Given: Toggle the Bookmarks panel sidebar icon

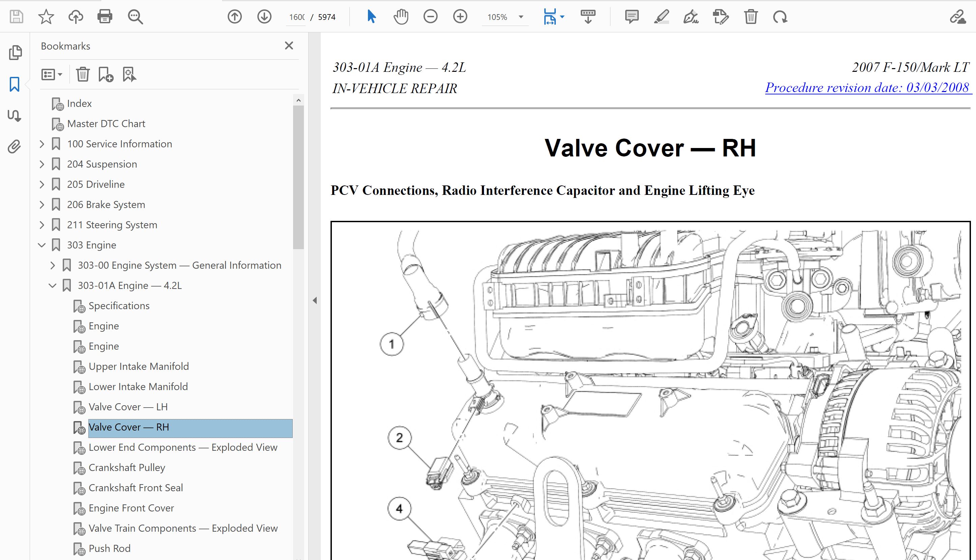Looking at the screenshot, I should click(15, 84).
